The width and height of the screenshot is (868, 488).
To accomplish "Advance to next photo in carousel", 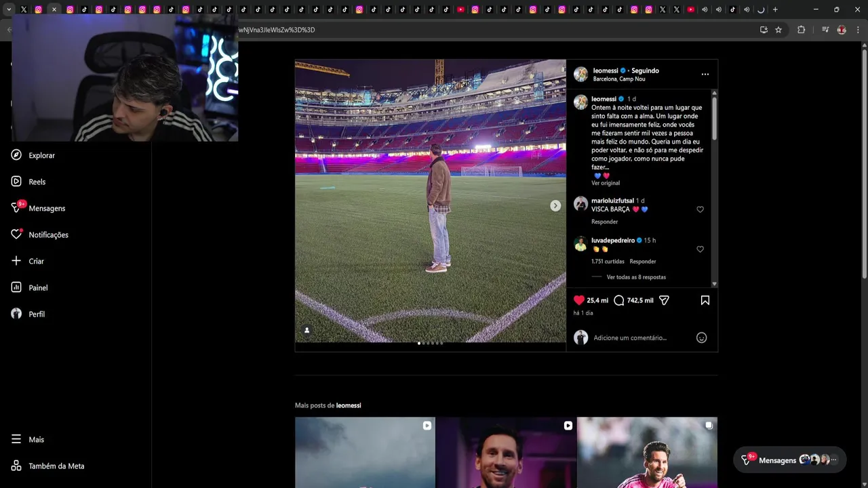I will (555, 205).
